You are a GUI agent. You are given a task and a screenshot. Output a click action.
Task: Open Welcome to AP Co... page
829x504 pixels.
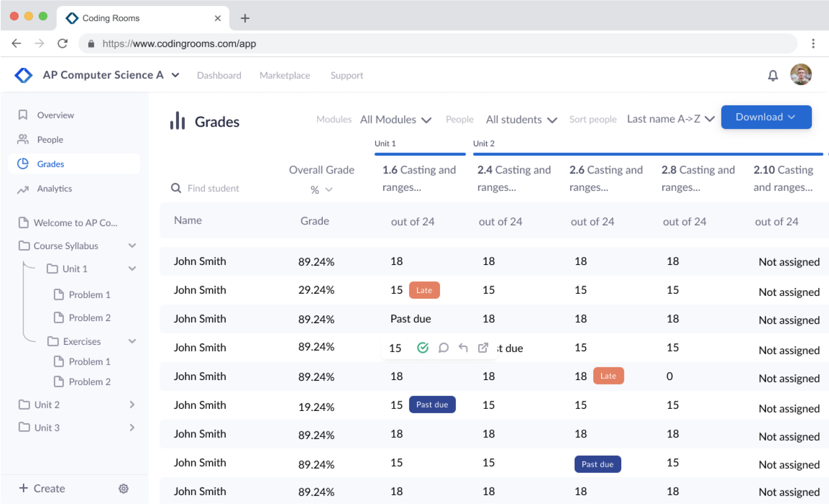(75, 223)
